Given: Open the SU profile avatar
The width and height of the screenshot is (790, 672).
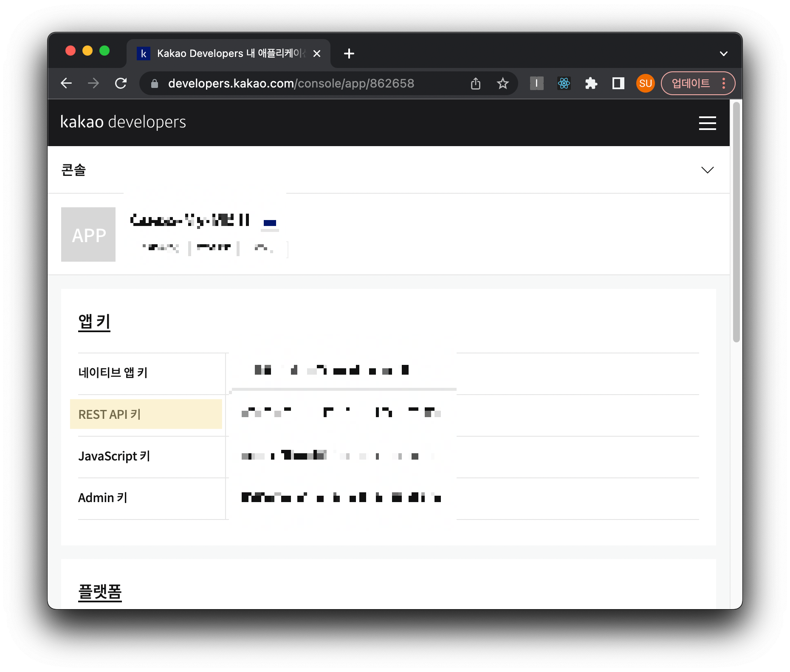Looking at the screenshot, I should click(646, 83).
